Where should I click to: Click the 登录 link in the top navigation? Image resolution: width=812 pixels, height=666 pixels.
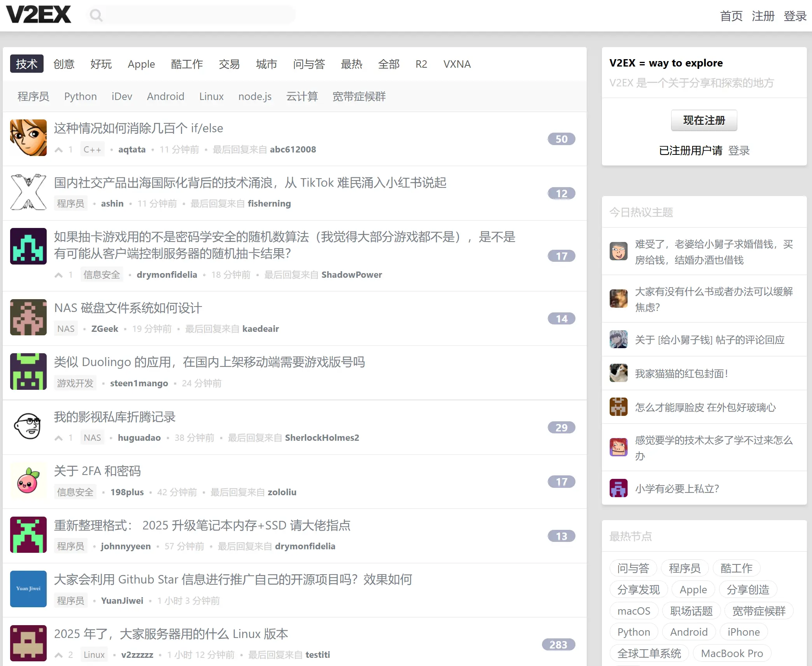click(x=794, y=16)
